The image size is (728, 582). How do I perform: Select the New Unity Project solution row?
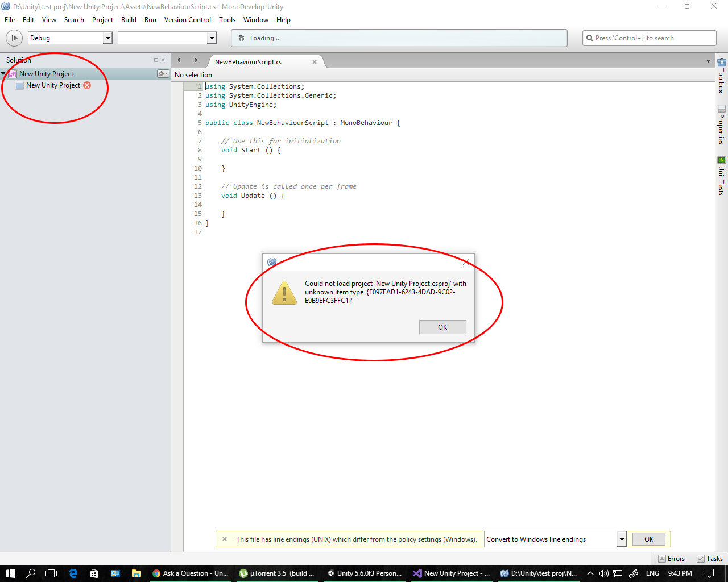click(85, 74)
